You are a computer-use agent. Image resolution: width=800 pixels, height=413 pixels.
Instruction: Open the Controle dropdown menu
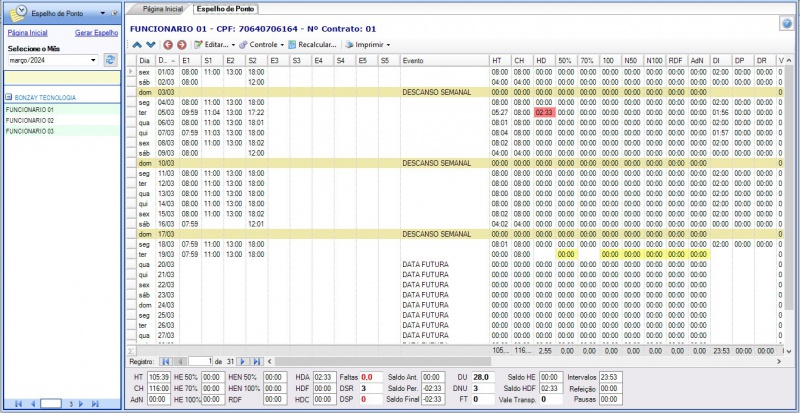point(280,45)
